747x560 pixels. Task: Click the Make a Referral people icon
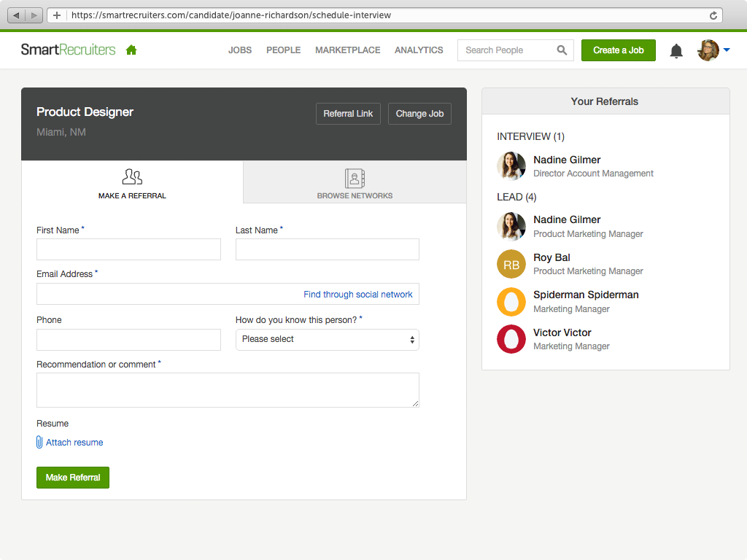[132, 176]
